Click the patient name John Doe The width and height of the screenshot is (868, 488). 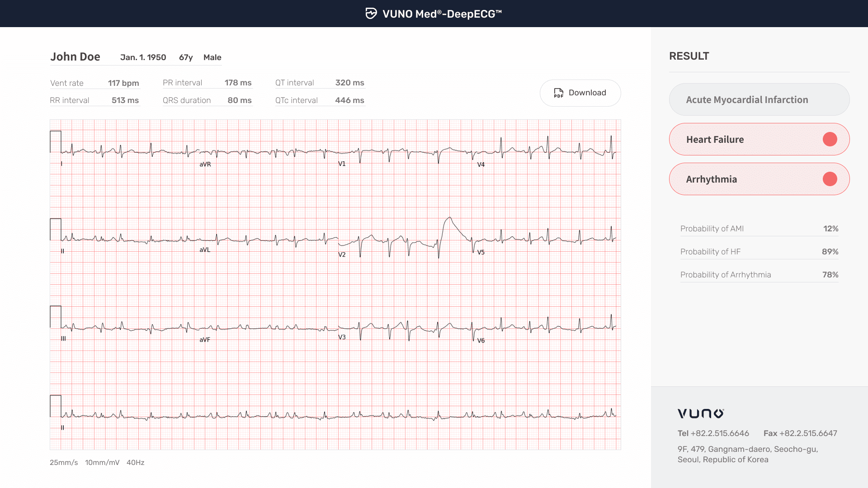pyautogui.click(x=75, y=57)
